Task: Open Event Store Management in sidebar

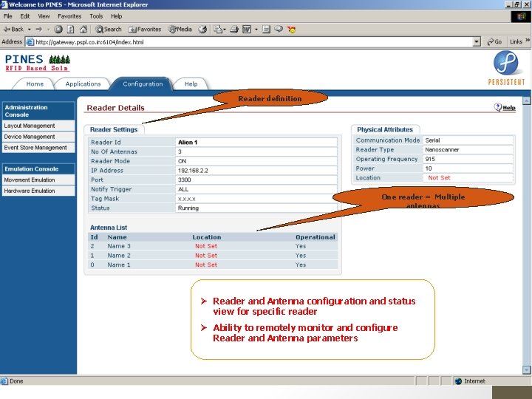Action: (x=38, y=148)
